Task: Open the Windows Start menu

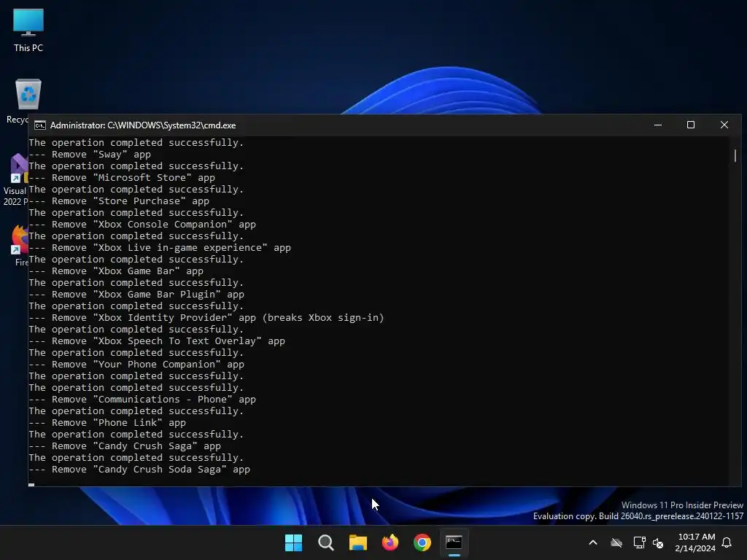Action: [293, 542]
